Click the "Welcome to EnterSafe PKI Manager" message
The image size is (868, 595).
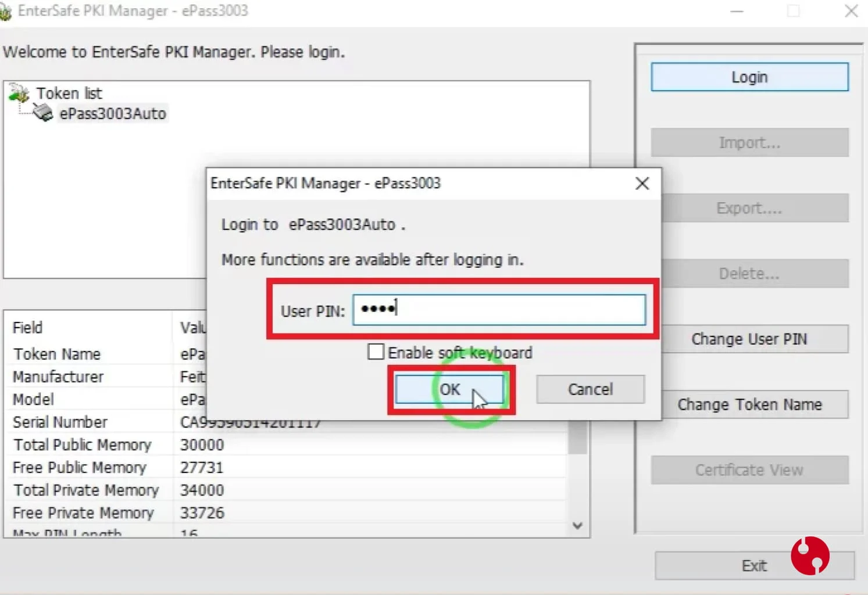pos(174,52)
